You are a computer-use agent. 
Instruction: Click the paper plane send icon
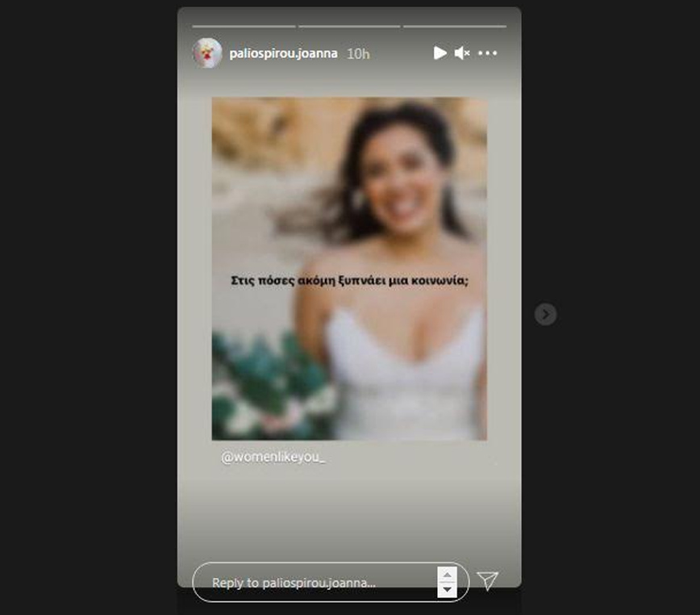pyautogui.click(x=487, y=579)
